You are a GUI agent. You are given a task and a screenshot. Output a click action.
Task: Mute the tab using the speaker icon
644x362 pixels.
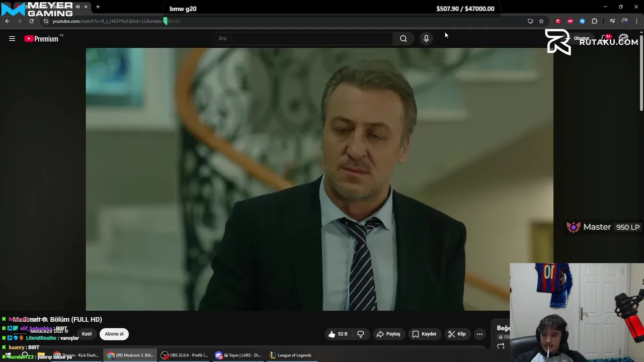click(x=77, y=7)
